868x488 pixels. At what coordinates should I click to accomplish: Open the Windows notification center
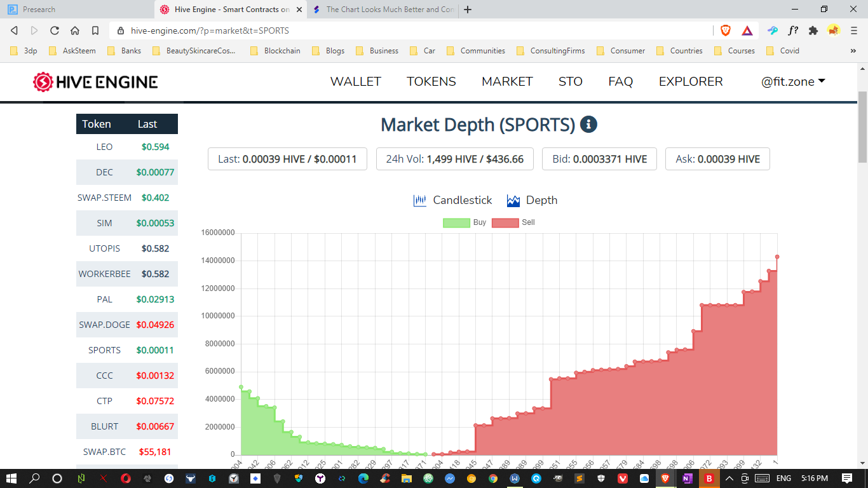[847, 478]
